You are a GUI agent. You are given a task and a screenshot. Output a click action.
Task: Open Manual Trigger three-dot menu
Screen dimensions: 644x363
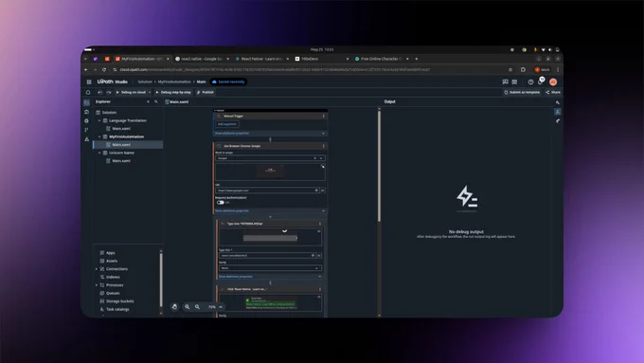[x=324, y=116]
